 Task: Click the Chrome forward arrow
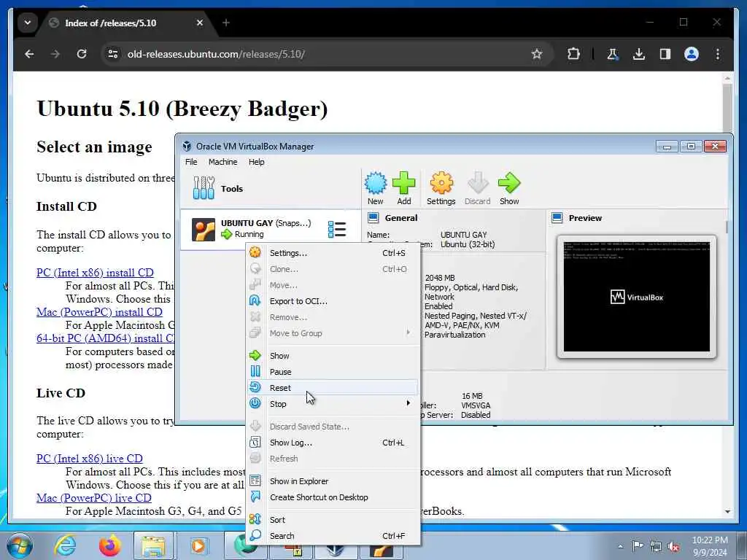[x=55, y=54]
